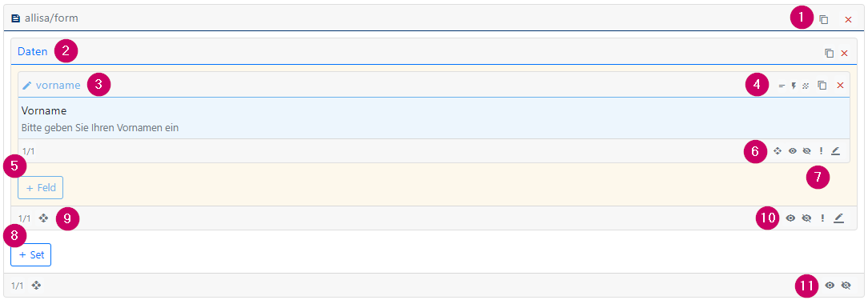Click the move arrows icon in vorname footer
The width and height of the screenshot is (868, 300).
coord(778,150)
